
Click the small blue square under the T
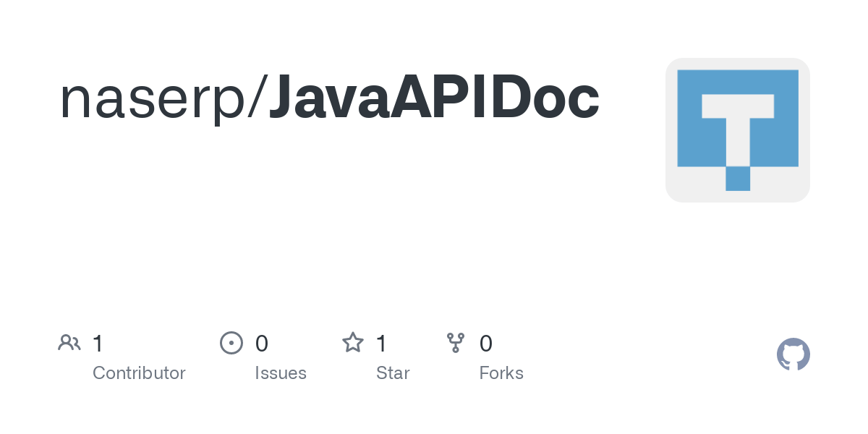coord(738,179)
